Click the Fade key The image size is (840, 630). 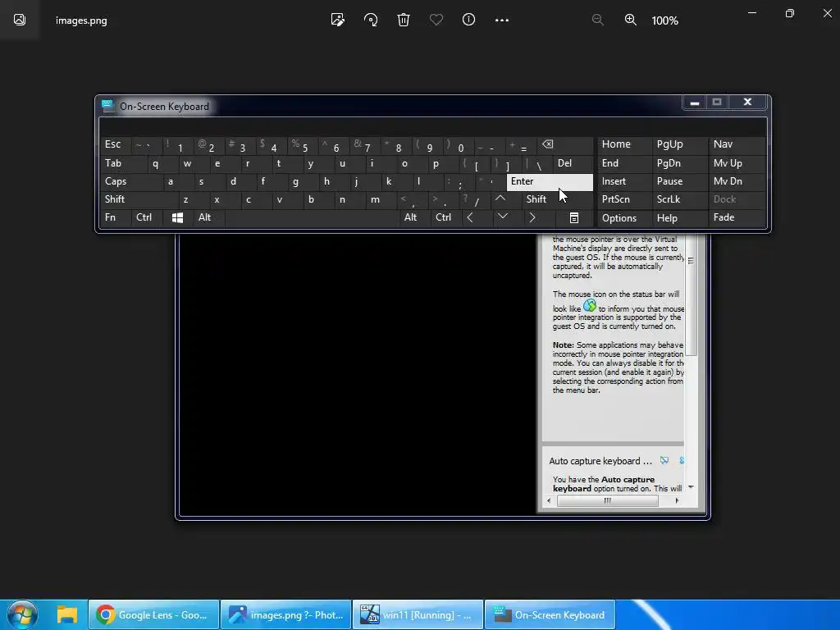coord(737,217)
